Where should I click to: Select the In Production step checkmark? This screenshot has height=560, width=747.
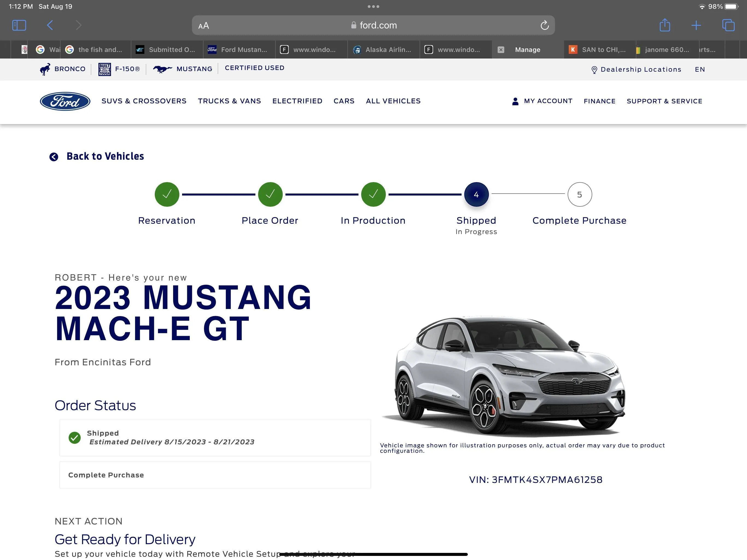(x=373, y=194)
